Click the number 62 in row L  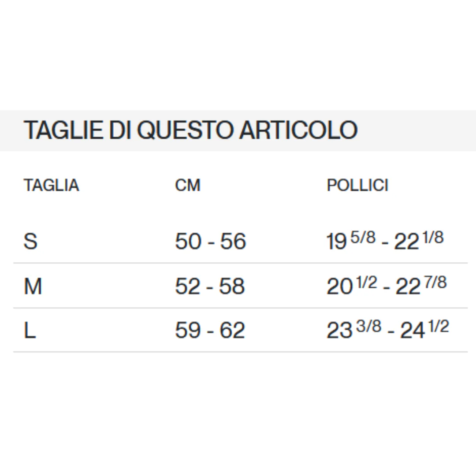pyautogui.click(x=232, y=330)
